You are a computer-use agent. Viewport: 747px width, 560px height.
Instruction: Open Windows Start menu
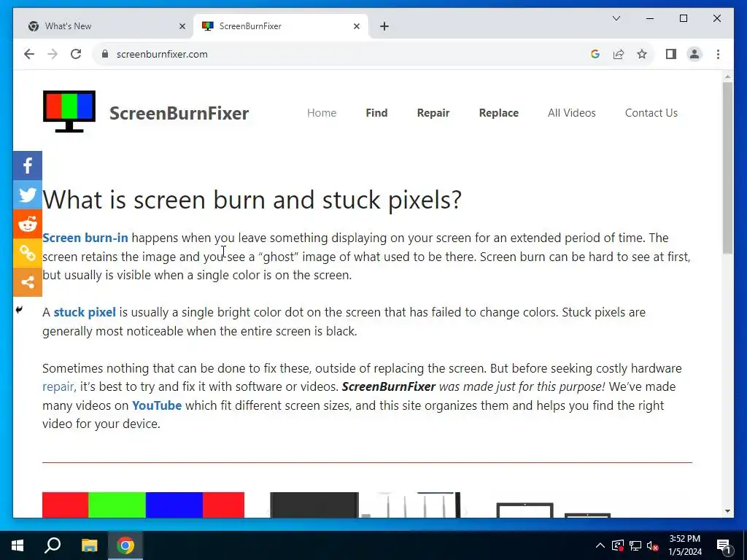18,545
